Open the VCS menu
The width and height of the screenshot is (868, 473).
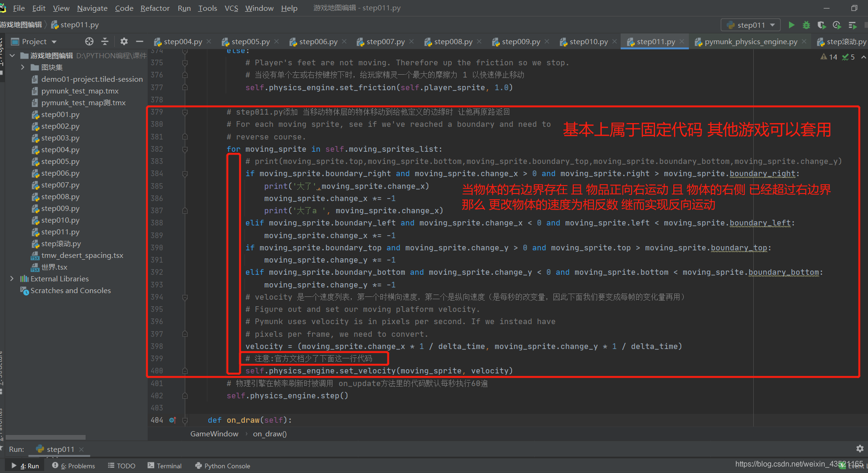coord(231,8)
